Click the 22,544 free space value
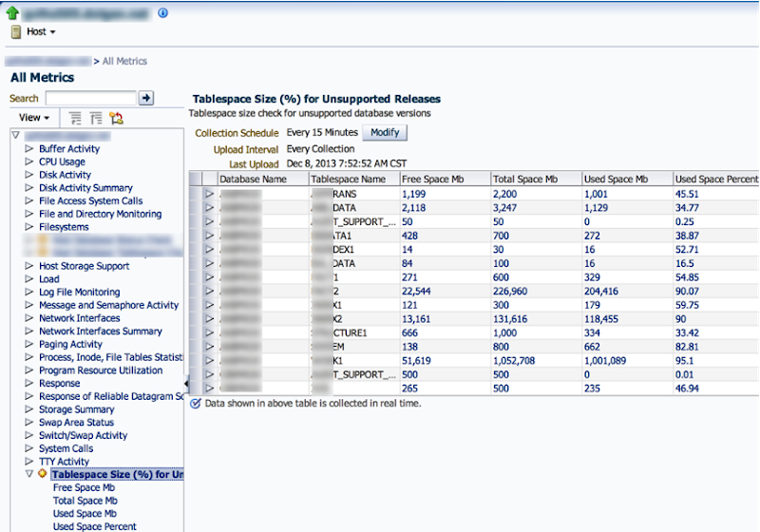 coord(416,292)
